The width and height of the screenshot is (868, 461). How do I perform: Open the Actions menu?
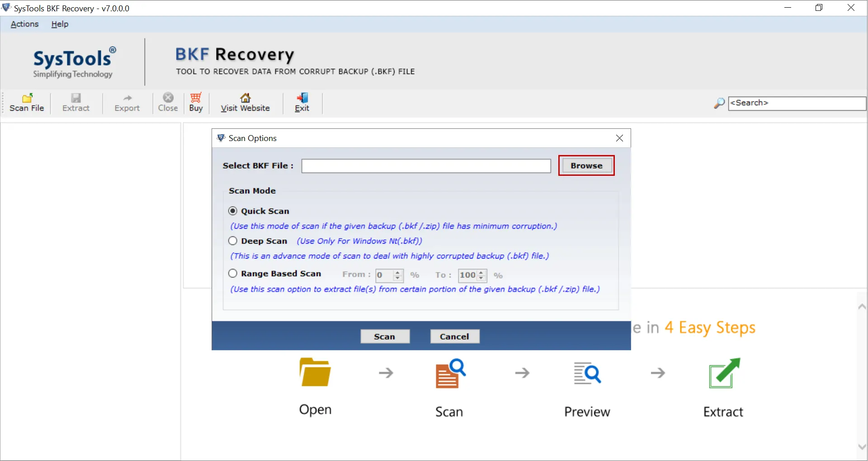[24, 24]
